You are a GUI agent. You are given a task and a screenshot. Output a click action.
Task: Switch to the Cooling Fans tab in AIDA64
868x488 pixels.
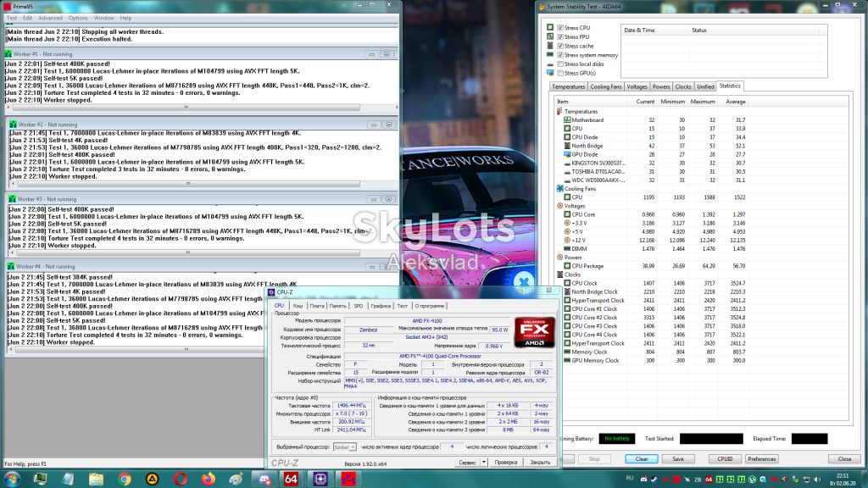[x=605, y=87]
